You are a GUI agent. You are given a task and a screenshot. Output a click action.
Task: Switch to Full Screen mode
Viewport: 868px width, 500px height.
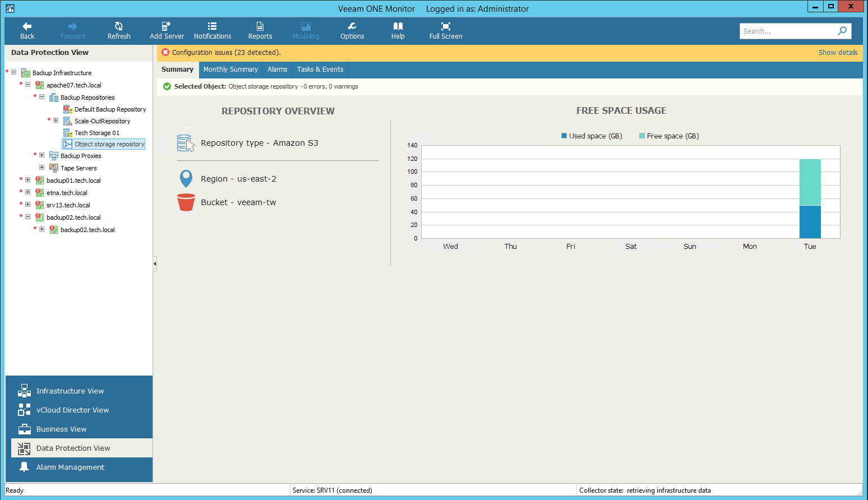pos(446,31)
